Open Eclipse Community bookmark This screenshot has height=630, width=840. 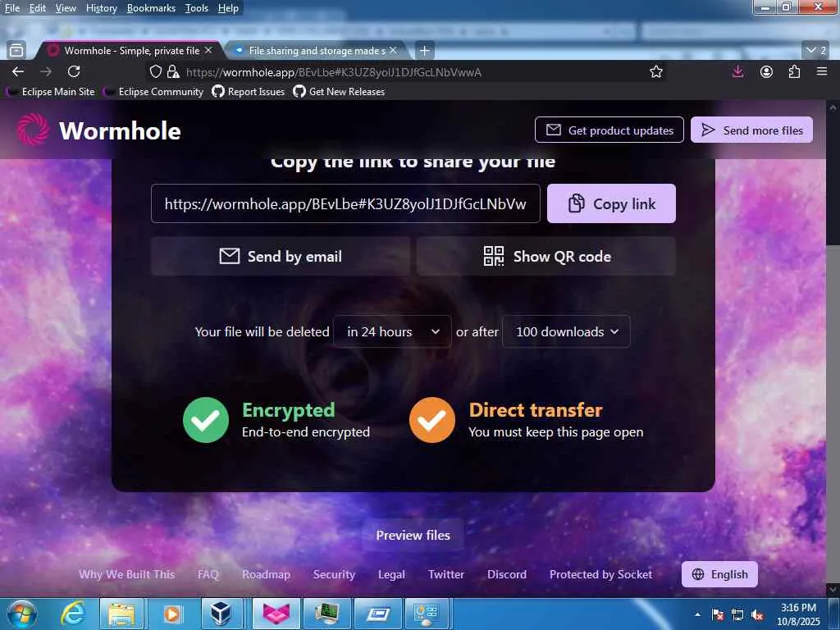[153, 92]
